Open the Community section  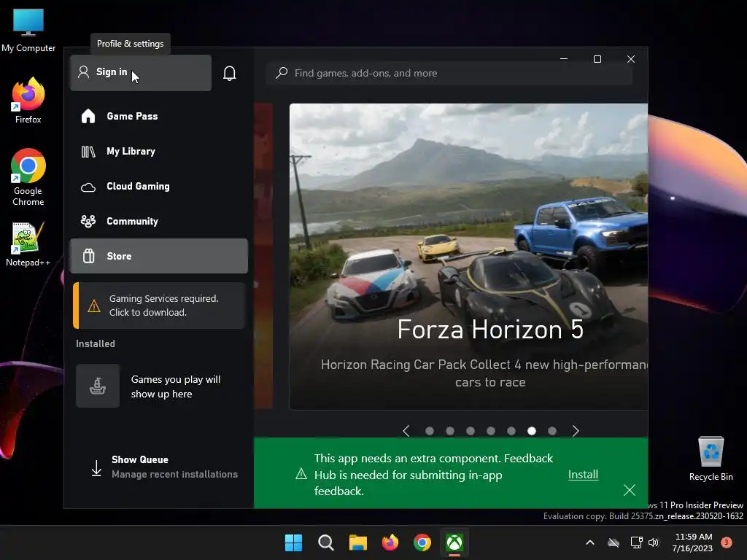158,221
